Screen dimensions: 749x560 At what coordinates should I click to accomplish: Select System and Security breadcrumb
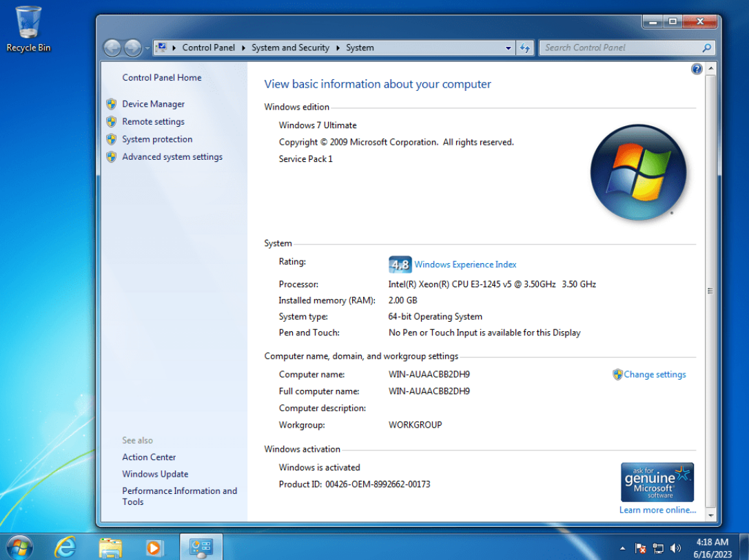pyautogui.click(x=290, y=48)
